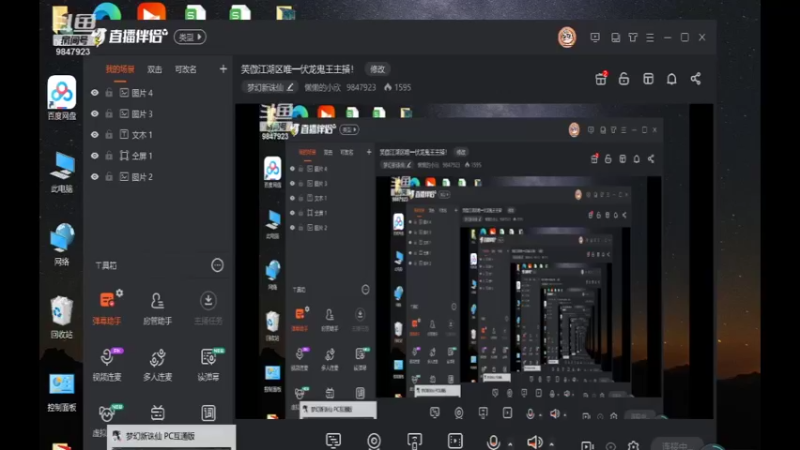Click the live-stream status button in the bottom bar
The image size is (800, 450).
(x=677, y=445)
